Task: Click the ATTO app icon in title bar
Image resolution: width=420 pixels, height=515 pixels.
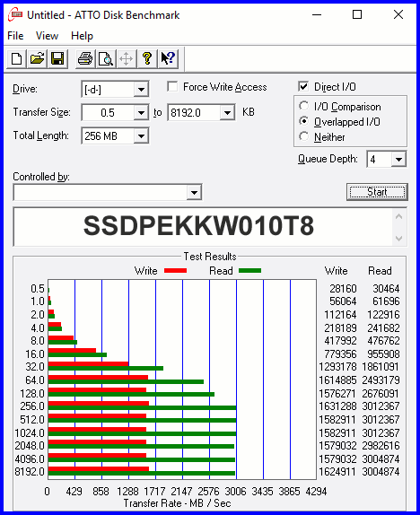Action: click(15, 15)
